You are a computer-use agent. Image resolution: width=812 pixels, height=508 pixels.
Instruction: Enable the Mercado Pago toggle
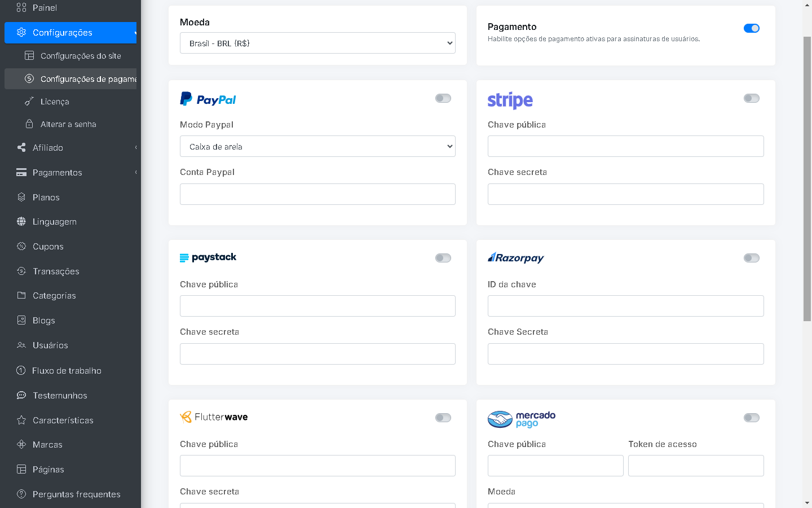[x=751, y=418]
